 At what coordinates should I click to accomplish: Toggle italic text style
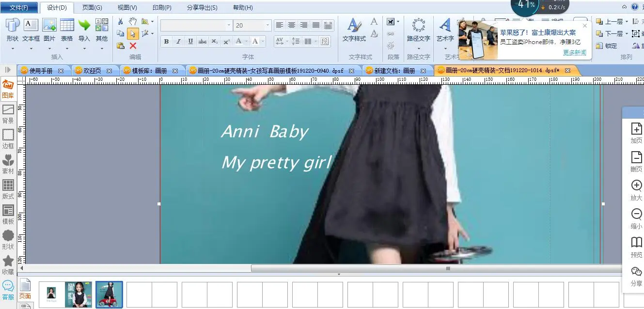(x=178, y=42)
